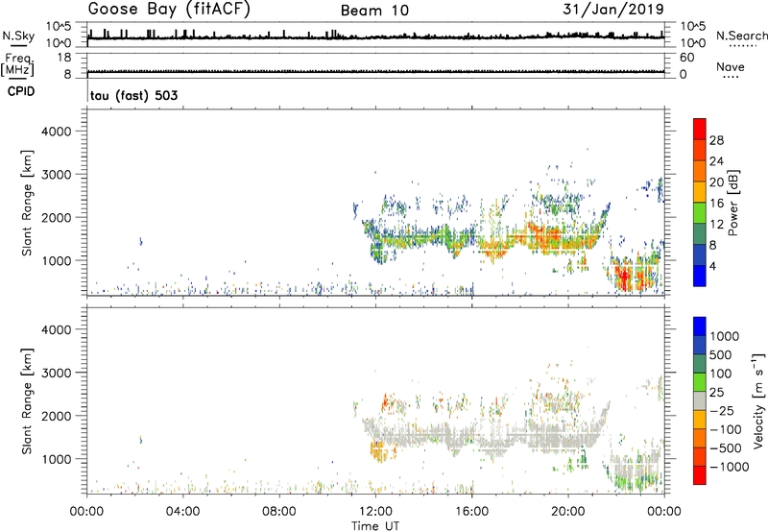
Task: Click the 'N.Search' legend label
Action: point(741,36)
